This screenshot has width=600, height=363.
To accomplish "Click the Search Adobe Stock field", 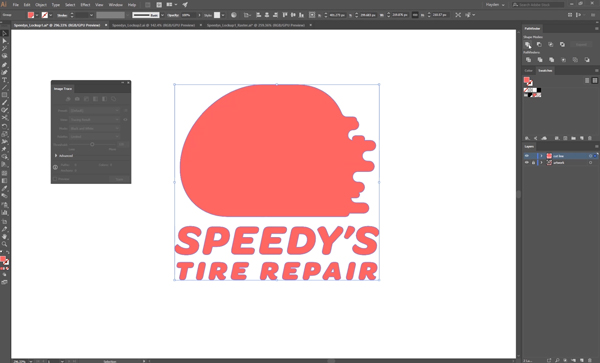I will point(538,5).
